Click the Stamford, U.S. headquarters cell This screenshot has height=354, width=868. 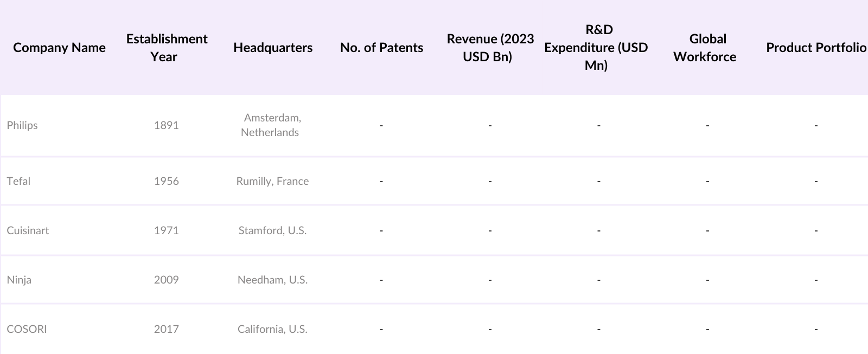click(x=272, y=230)
